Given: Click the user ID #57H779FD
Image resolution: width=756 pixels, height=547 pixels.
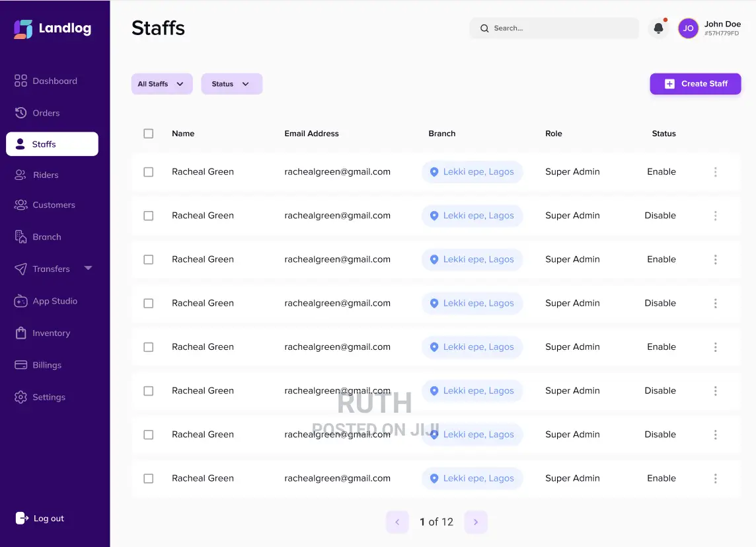Looking at the screenshot, I should tap(721, 34).
